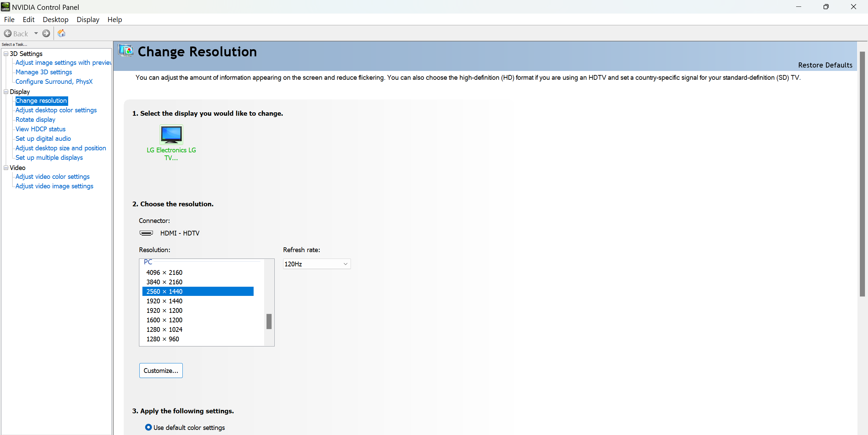Open Rotate display task
The height and width of the screenshot is (435, 868).
coord(35,120)
